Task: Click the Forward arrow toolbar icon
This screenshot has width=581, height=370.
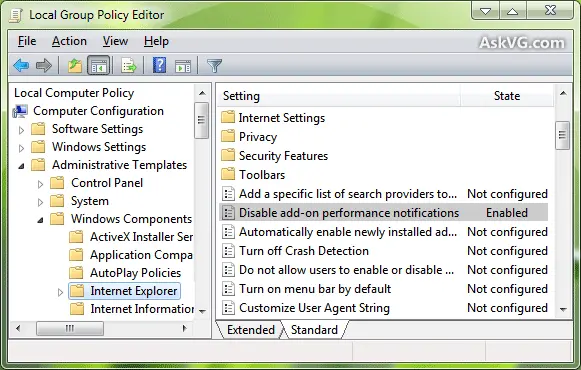Action: point(44,66)
